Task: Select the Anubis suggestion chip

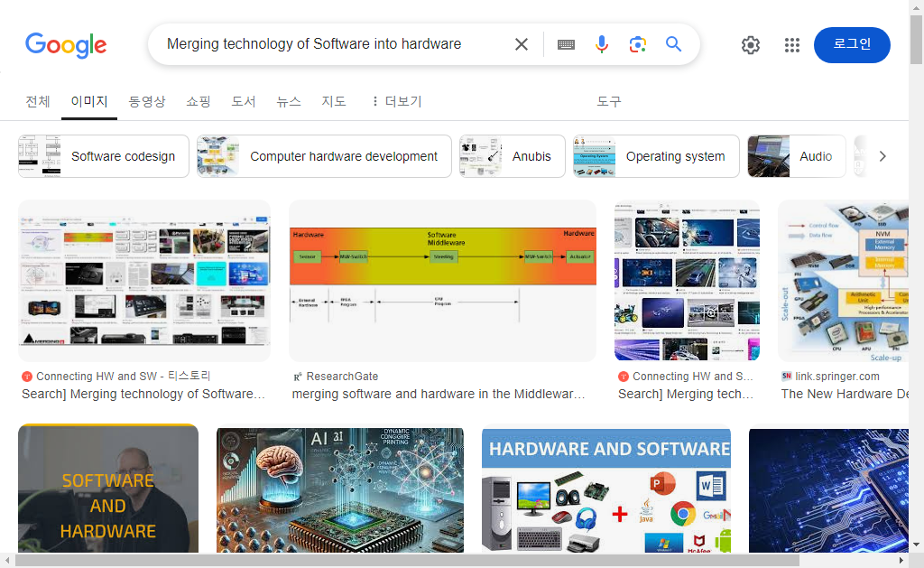Action: pyautogui.click(x=513, y=156)
